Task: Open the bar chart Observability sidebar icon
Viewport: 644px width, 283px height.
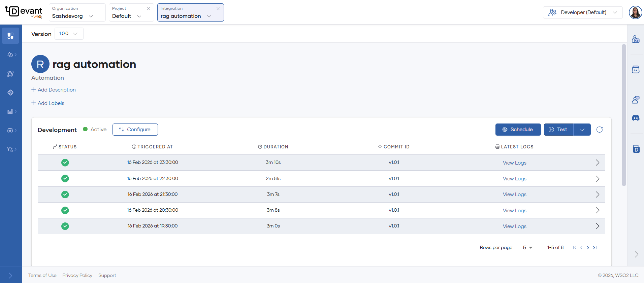Action: [10, 111]
